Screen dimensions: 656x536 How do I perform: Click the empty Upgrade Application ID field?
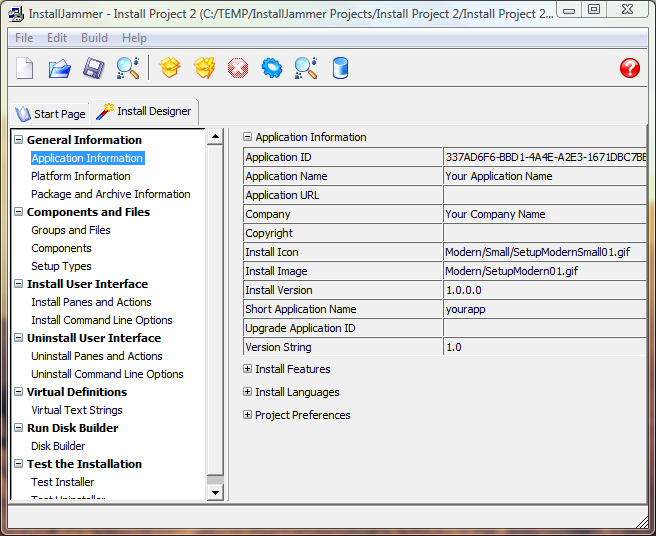(545, 328)
